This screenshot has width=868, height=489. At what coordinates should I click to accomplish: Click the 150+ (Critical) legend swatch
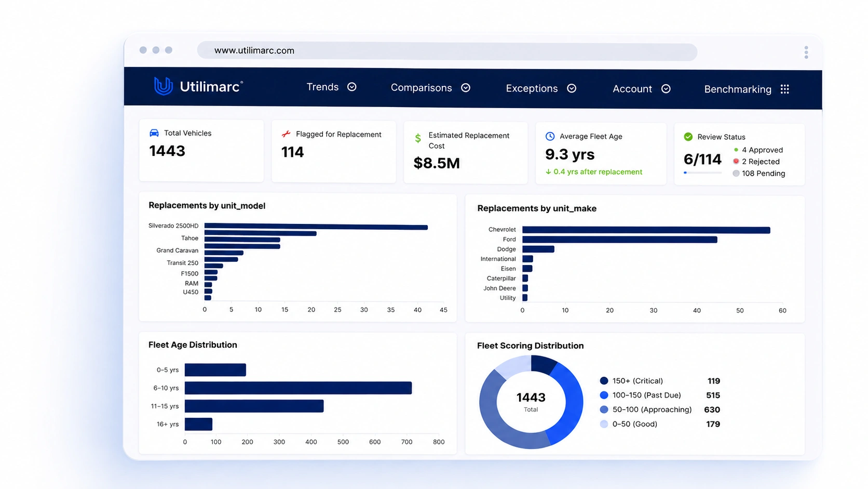(604, 381)
